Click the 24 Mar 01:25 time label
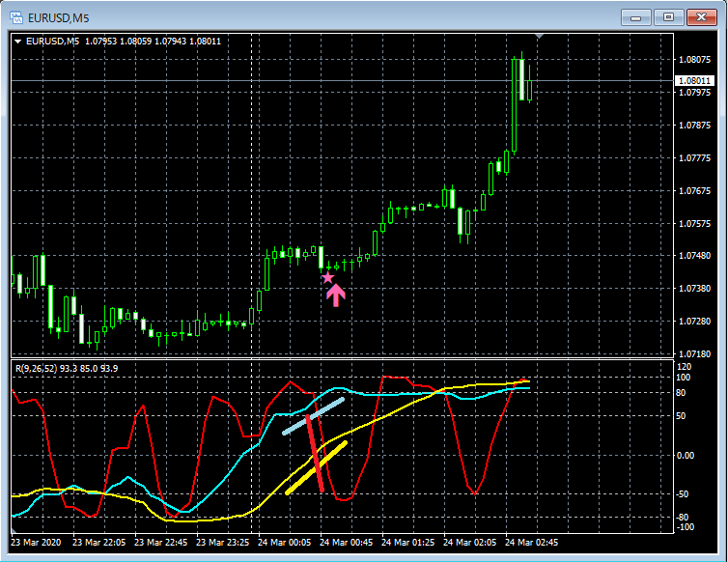The height and width of the screenshot is (562, 728). (x=407, y=542)
